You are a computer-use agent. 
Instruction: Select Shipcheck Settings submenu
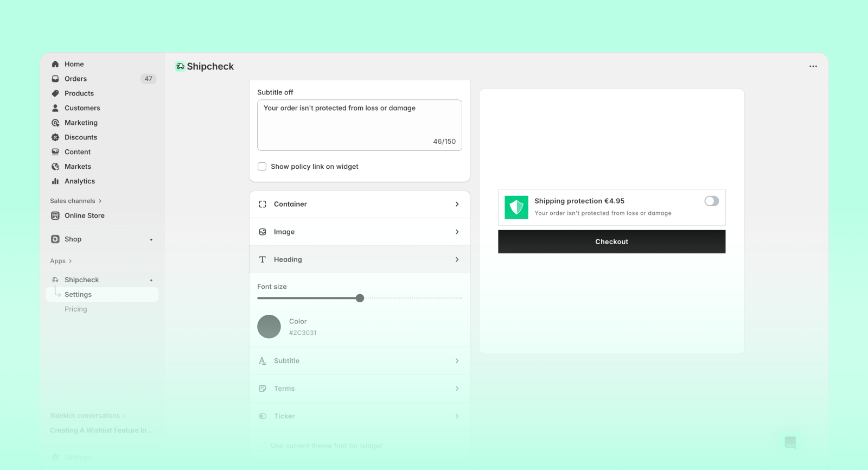pos(103,295)
